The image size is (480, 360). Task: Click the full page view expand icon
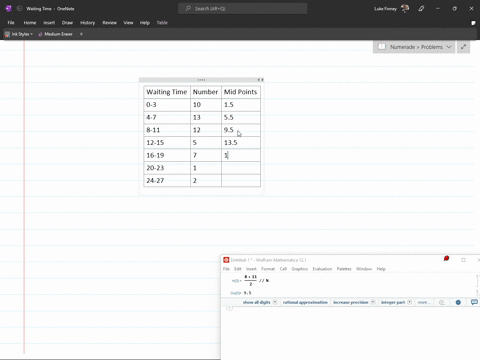tap(463, 47)
